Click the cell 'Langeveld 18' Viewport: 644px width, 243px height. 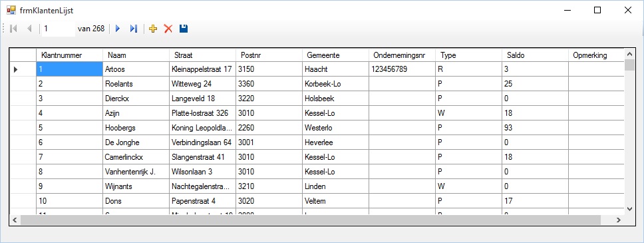pos(202,99)
